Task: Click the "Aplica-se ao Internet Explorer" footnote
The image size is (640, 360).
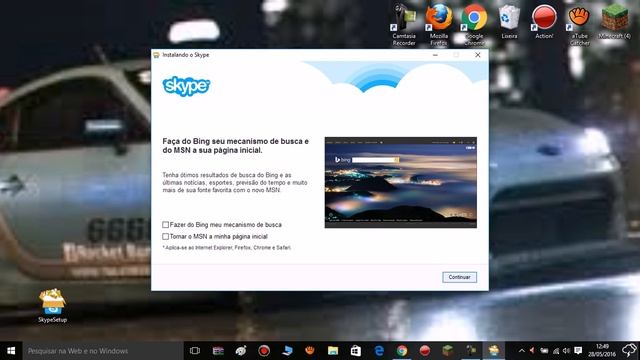Action: (227, 248)
